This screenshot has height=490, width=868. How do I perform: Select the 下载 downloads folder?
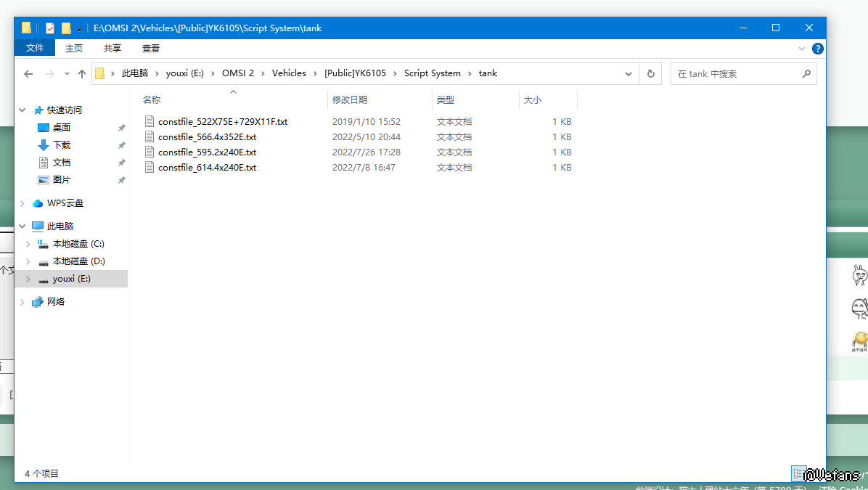(x=62, y=145)
